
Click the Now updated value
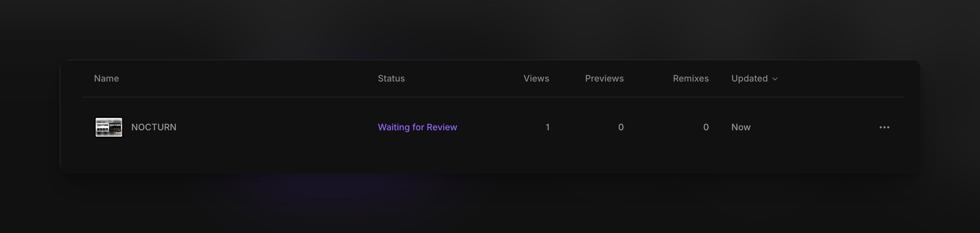point(741,127)
